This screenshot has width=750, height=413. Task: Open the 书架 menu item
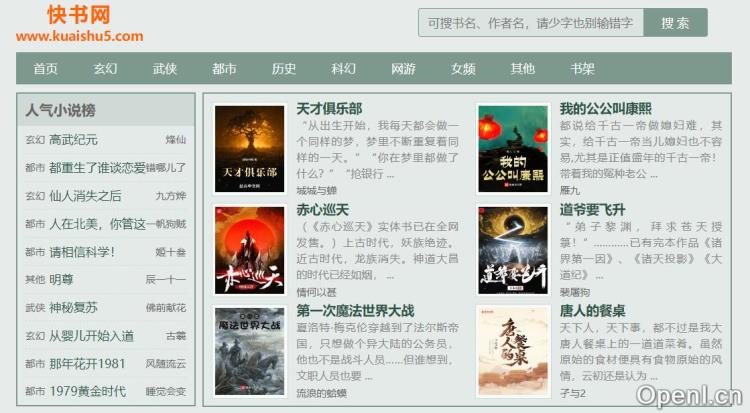582,68
